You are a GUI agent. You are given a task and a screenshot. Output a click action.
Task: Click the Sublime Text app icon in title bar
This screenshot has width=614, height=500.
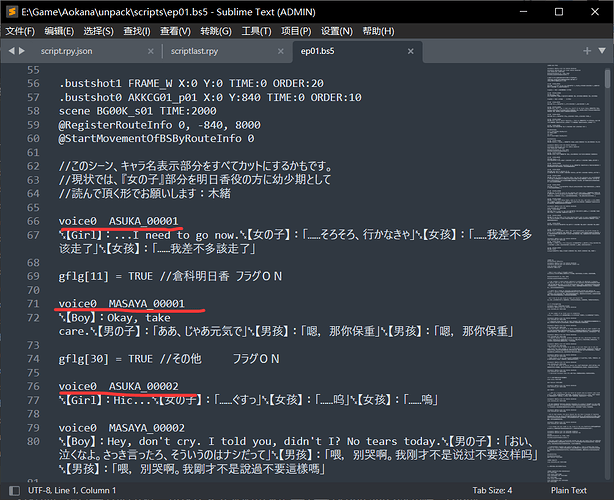pos(10,10)
